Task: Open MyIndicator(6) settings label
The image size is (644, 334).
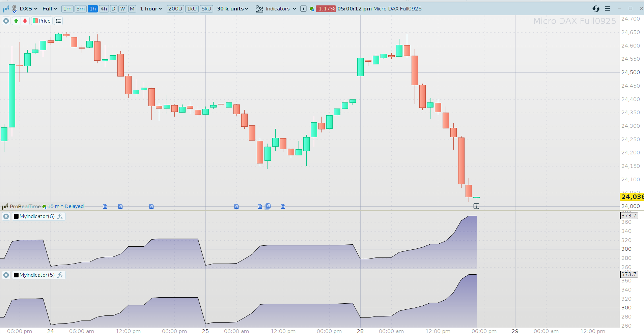Action: pos(37,216)
